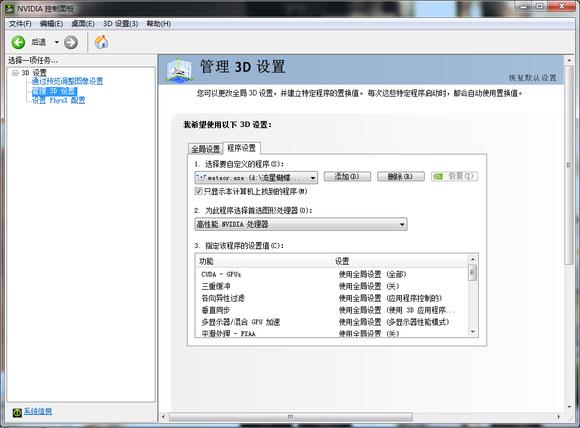Image resolution: width=580 pixels, height=428 pixels.
Task: Click the 设置 column header
Action: (400, 261)
